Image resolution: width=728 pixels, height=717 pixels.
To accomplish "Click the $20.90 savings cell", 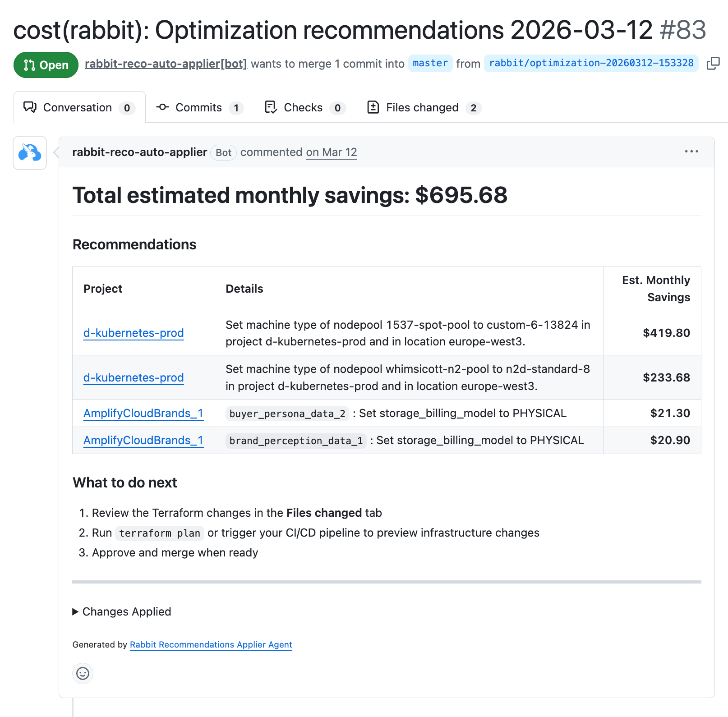I will (x=652, y=440).
